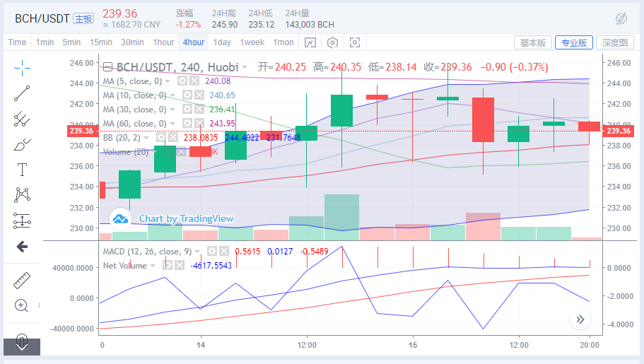Open the indicators chart icon

pos(310,42)
